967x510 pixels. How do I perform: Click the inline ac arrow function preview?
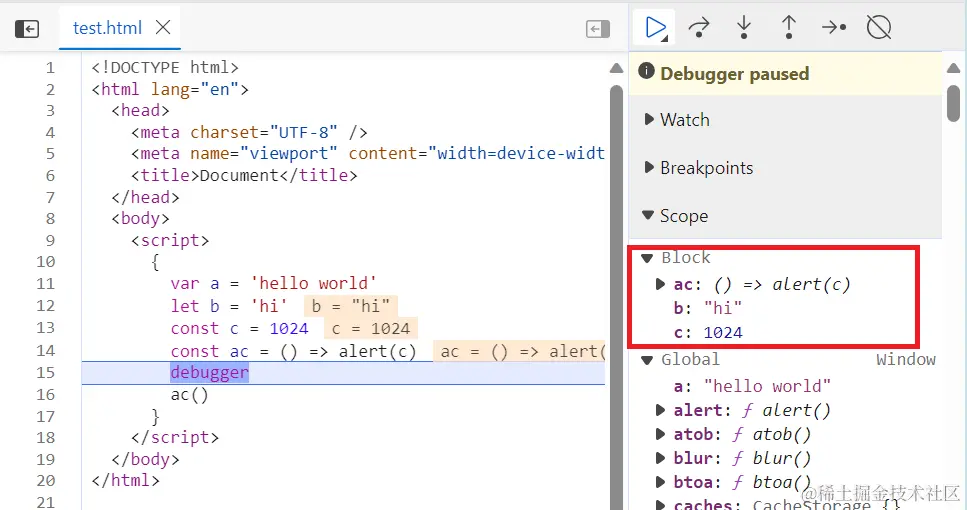click(519, 352)
